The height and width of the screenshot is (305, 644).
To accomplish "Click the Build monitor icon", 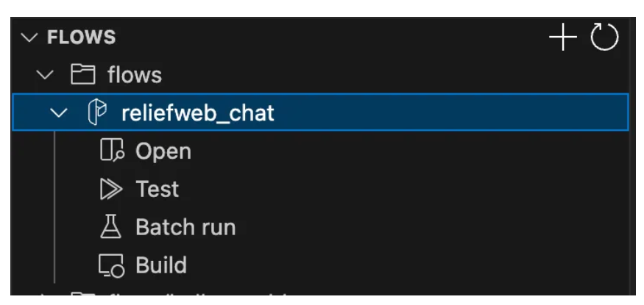I will coord(111,265).
